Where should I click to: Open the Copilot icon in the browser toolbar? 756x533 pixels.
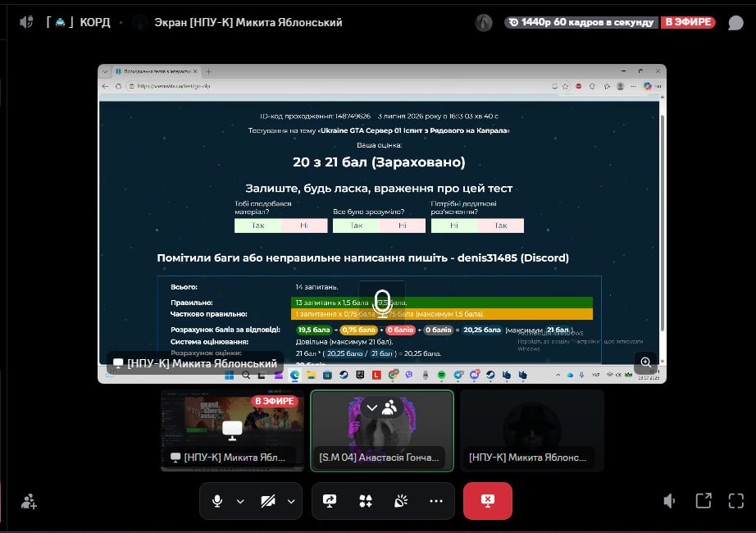(648, 86)
